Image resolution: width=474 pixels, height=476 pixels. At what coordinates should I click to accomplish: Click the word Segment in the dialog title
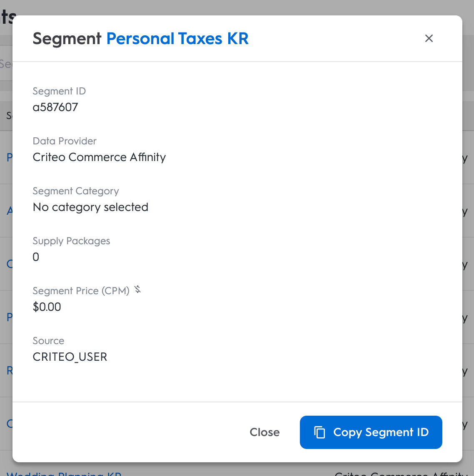[67, 39]
